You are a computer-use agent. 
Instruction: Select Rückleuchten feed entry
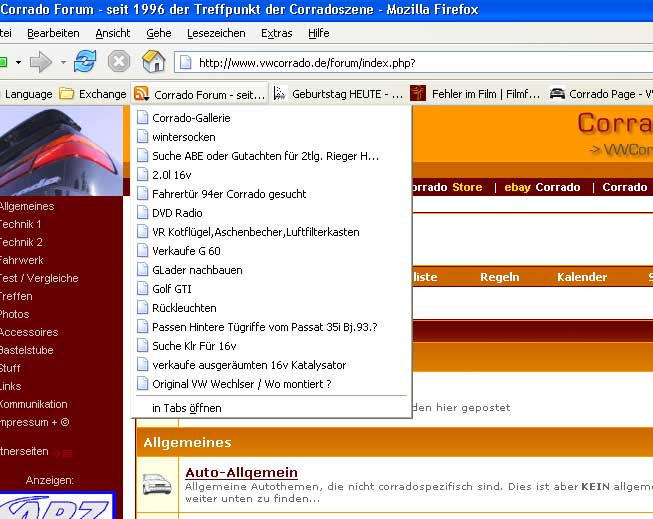click(x=271, y=308)
